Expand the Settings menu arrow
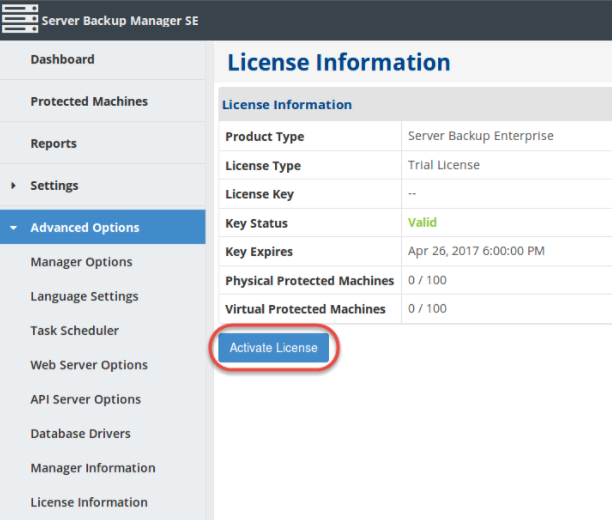This screenshot has width=612, height=520. pos(14,185)
